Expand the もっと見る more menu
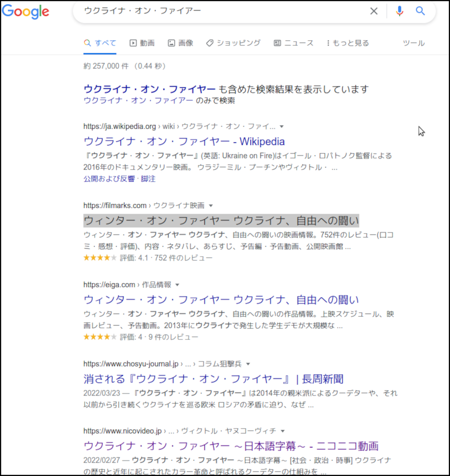The width and height of the screenshot is (450, 476). click(347, 43)
